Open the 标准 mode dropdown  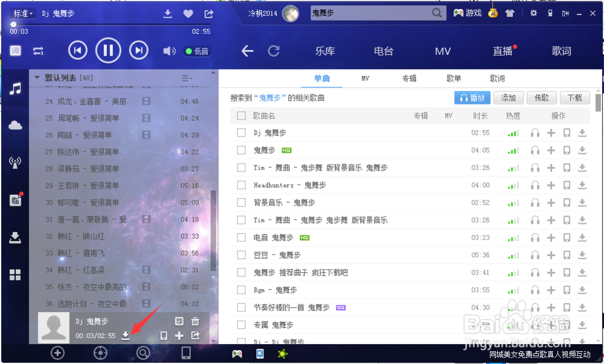23,13
